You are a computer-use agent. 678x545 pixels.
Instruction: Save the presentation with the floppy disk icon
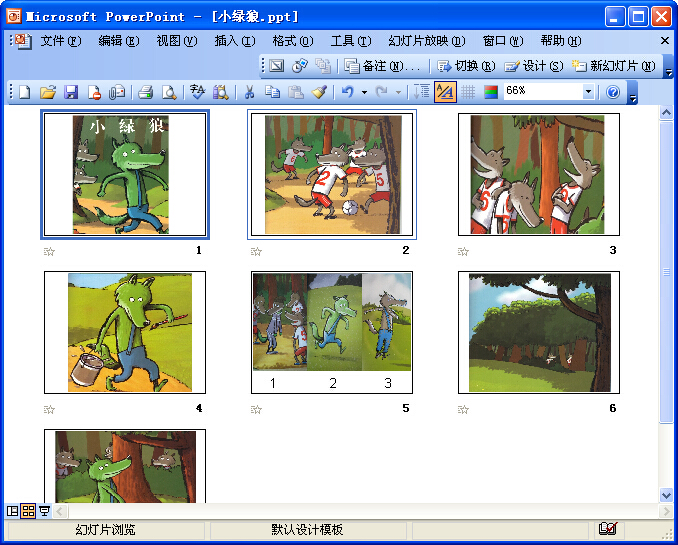tap(71, 92)
